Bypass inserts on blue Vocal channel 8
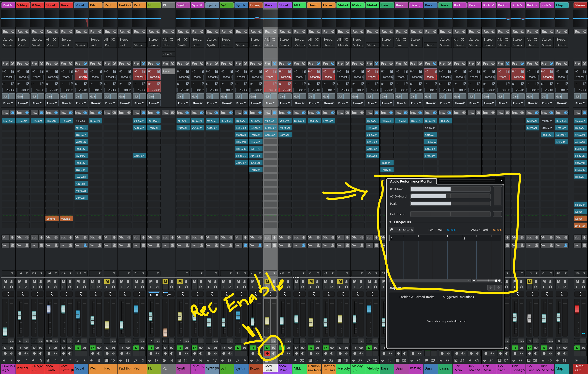This screenshot has height=374, width=588. [x=85, y=113]
